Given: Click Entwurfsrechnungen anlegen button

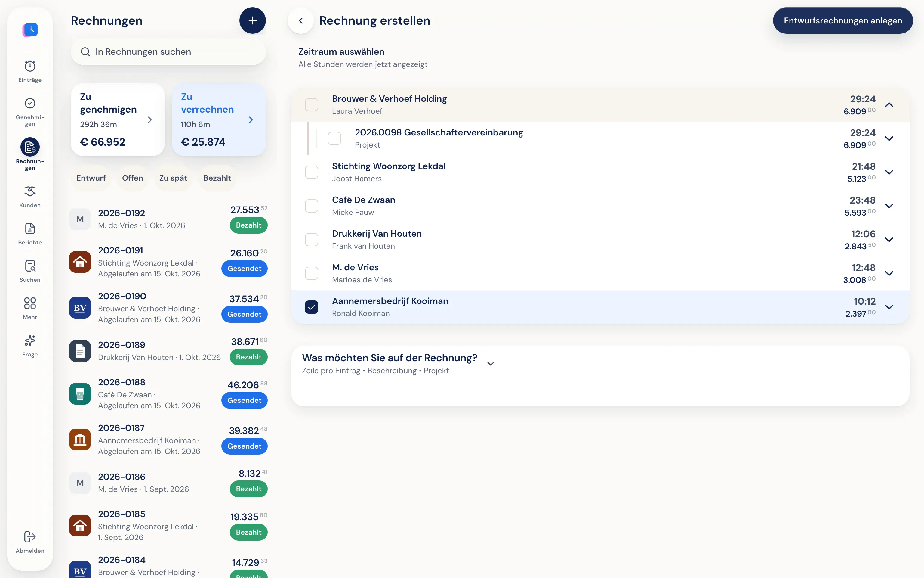Looking at the screenshot, I should click(843, 21).
